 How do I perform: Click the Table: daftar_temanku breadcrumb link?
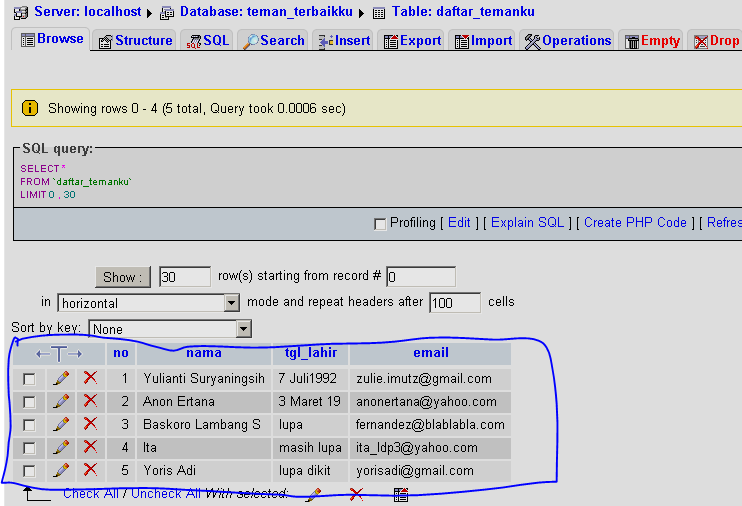click(463, 12)
